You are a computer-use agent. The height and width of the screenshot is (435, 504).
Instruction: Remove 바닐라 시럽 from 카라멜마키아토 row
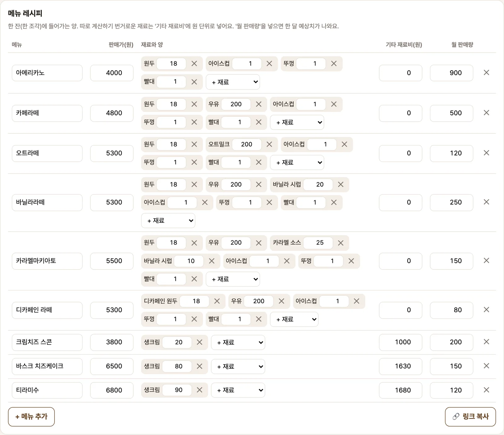[x=212, y=261]
